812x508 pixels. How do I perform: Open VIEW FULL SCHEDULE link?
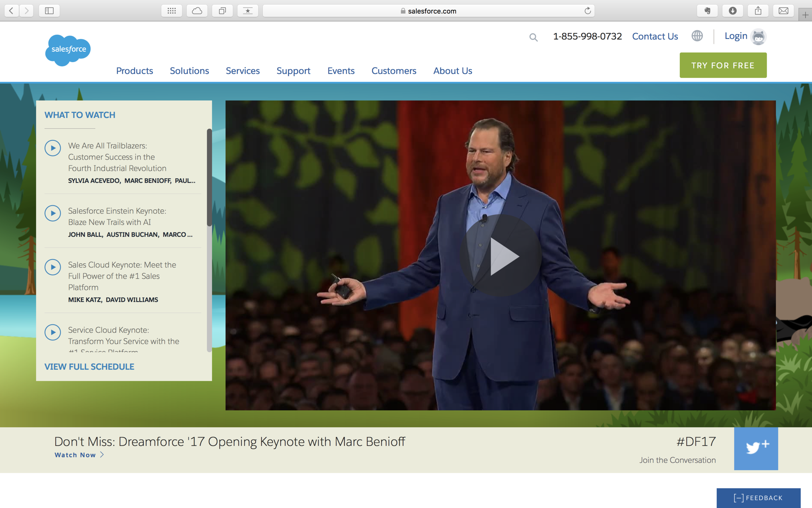(89, 367)
